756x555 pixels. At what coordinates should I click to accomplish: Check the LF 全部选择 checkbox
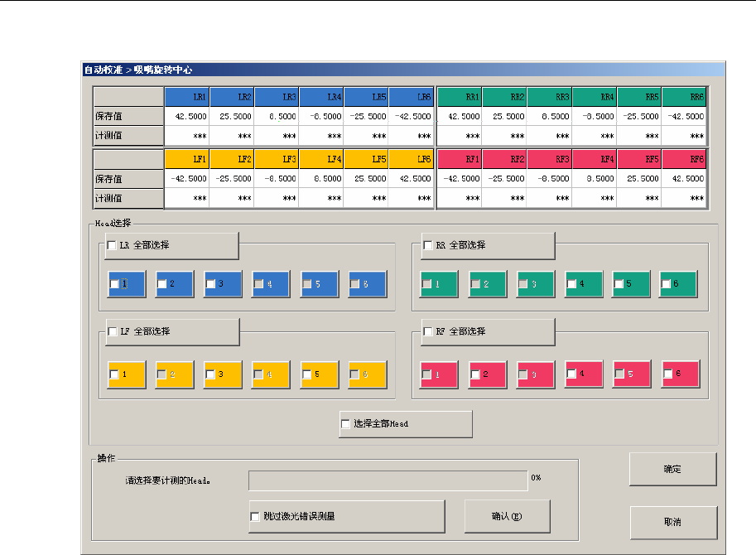(113, 331)
